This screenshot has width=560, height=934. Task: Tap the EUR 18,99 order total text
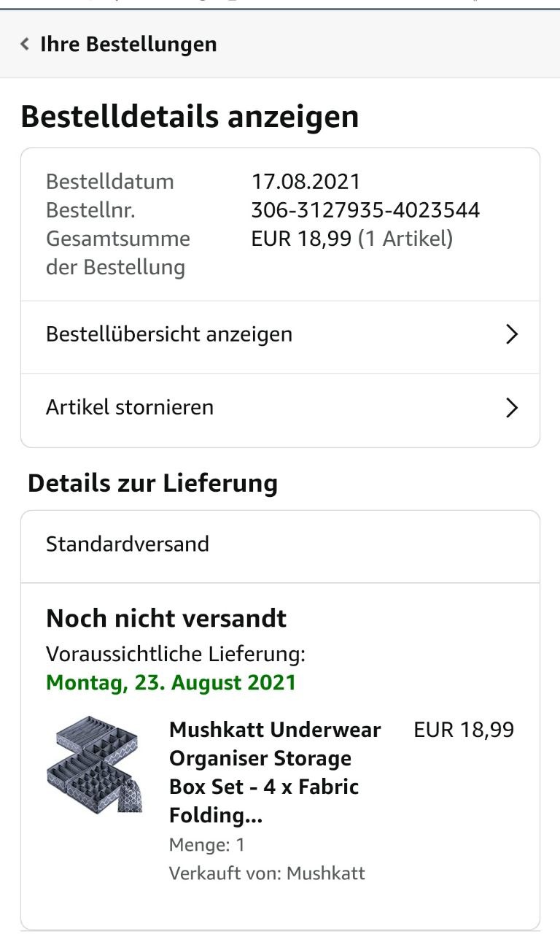point(301,239)
